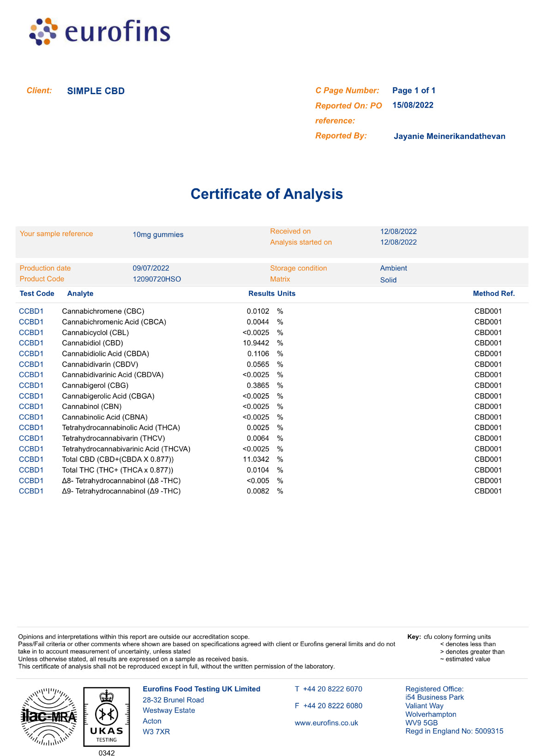Click the UKAS Testing crown logo
544x756 pixels.
point(106,716)
